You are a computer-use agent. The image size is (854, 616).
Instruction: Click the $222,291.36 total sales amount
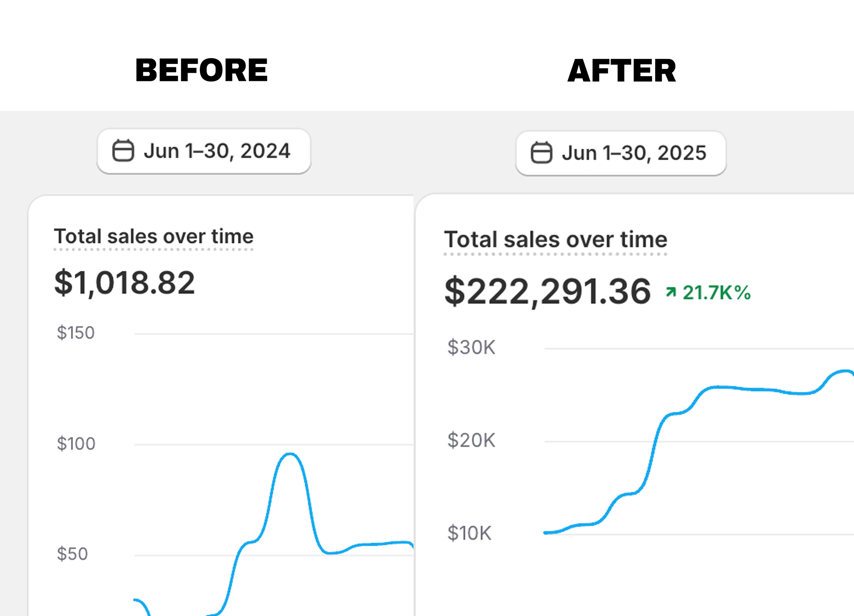click(x=548, y=291)
